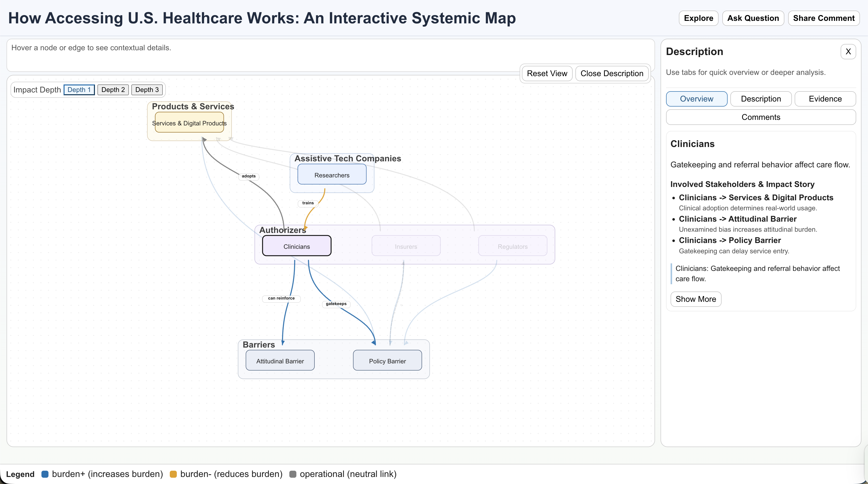
Task: Select the Policy Barrier node
Action: [x=388, y=360]
